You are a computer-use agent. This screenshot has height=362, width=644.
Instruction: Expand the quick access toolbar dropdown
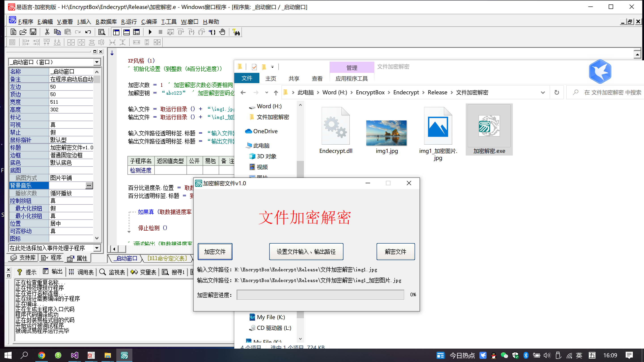point(273,67)
